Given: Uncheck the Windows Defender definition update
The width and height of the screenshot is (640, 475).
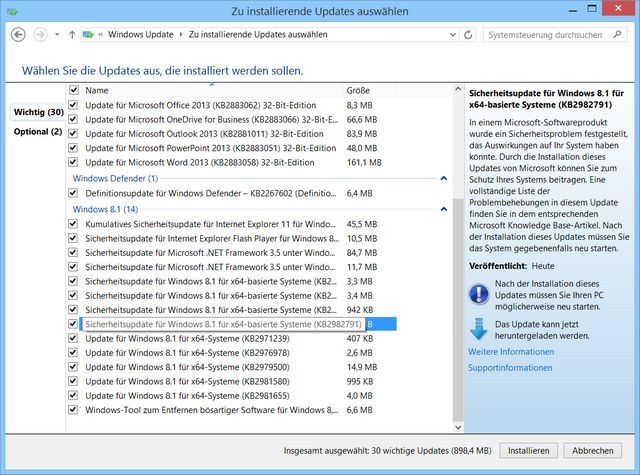Looking at the screenshot, I should [x=73, y=193].
